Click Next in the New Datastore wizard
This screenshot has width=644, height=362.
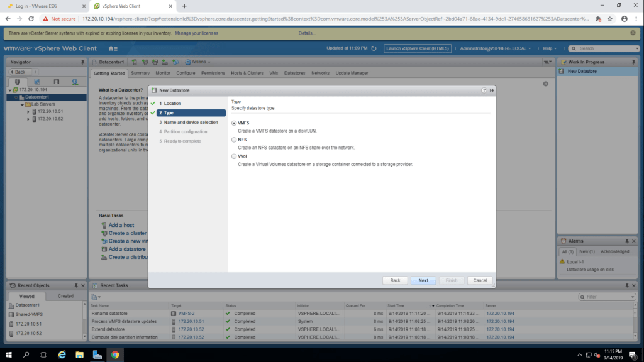click(x=423, y=280)
